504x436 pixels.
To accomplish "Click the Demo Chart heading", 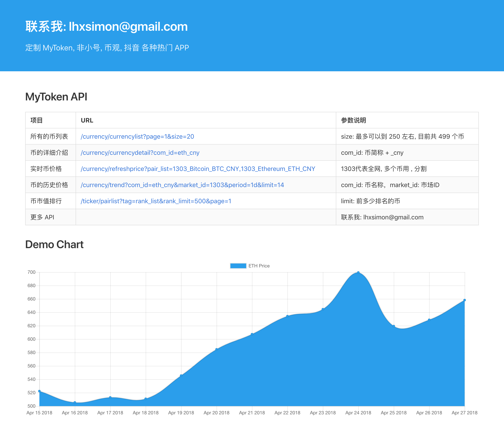I will pyautogui.click(x=54, y=244).
